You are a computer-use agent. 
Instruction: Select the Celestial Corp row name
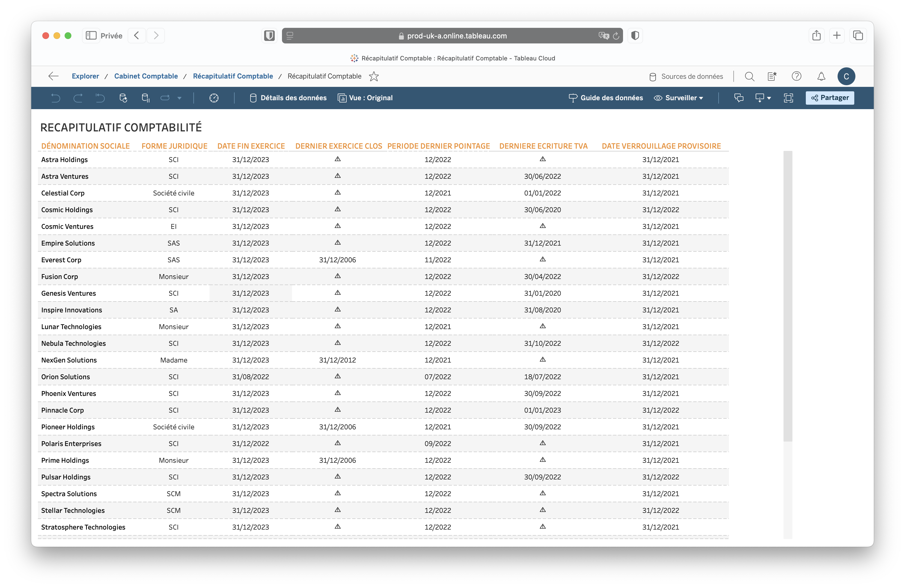[63, 193]
